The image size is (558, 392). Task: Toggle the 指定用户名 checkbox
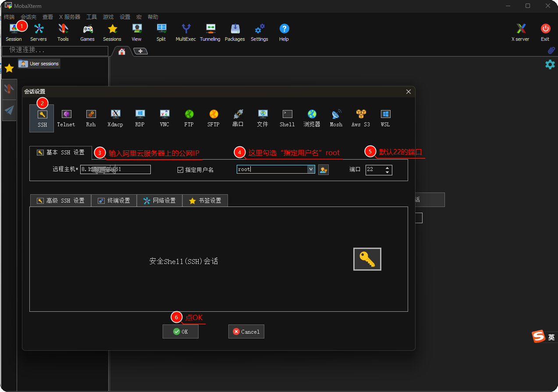point(180,170)
